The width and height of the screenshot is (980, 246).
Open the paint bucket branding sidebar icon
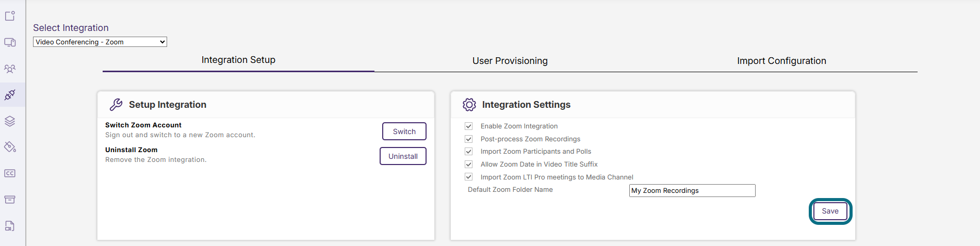(x=10, y=147)
